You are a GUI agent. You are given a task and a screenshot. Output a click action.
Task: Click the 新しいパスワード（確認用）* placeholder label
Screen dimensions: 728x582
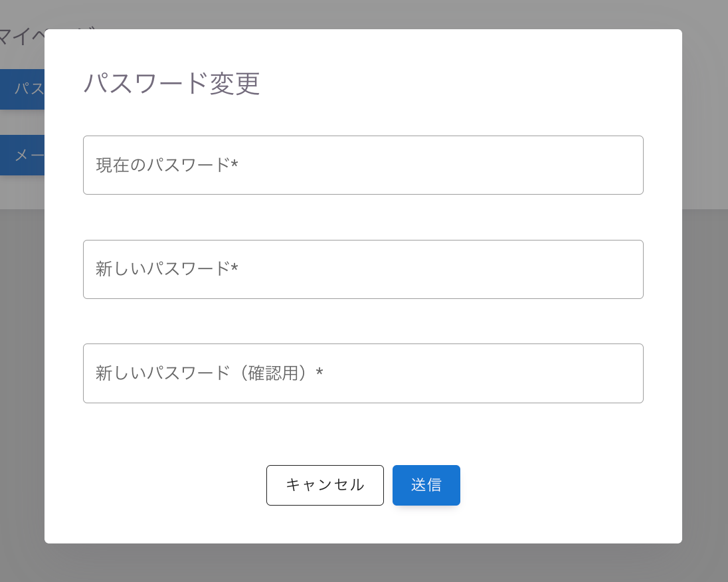[x=205, y=373]
